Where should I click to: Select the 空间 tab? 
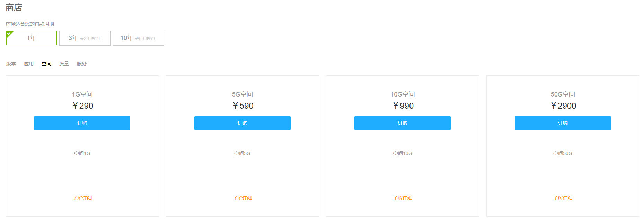point(46,64)
